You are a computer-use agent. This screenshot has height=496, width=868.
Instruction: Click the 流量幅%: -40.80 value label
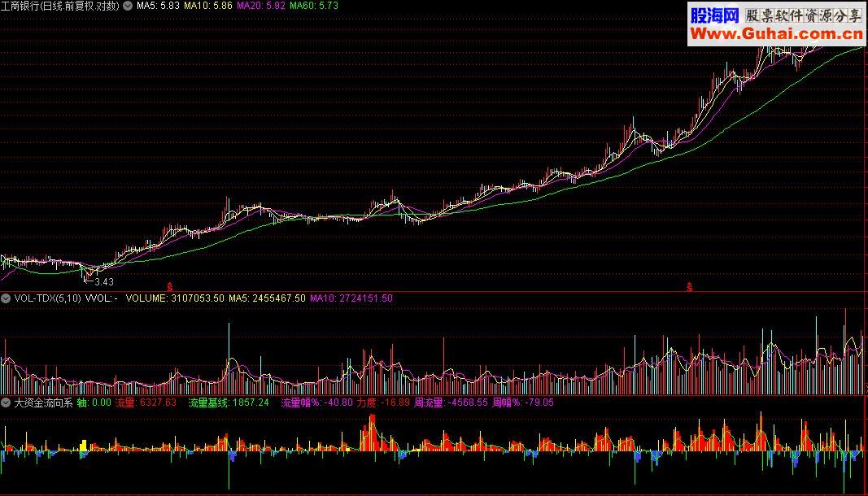tap(316, 402)
